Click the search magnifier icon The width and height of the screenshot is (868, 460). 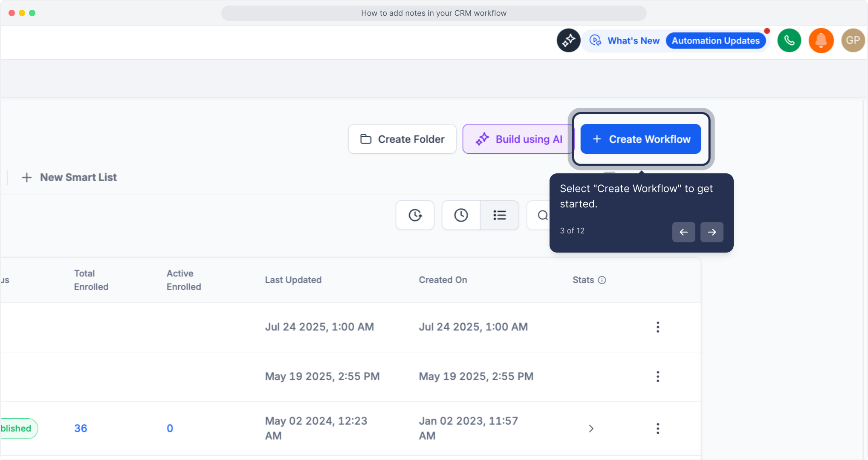point(542,215)
